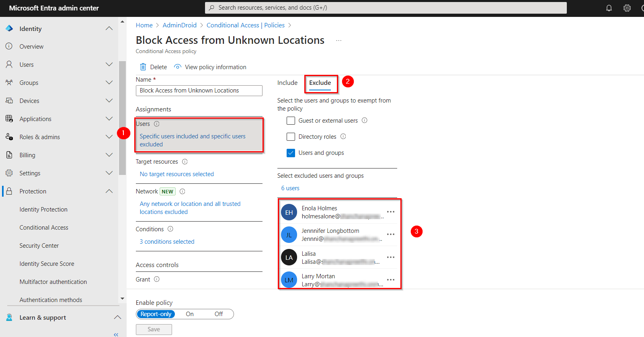Click info icon for Directory roles
Image resolution: width=644 pixels, height=337 pixels.
pyautogui.click(x=343, y=136)
